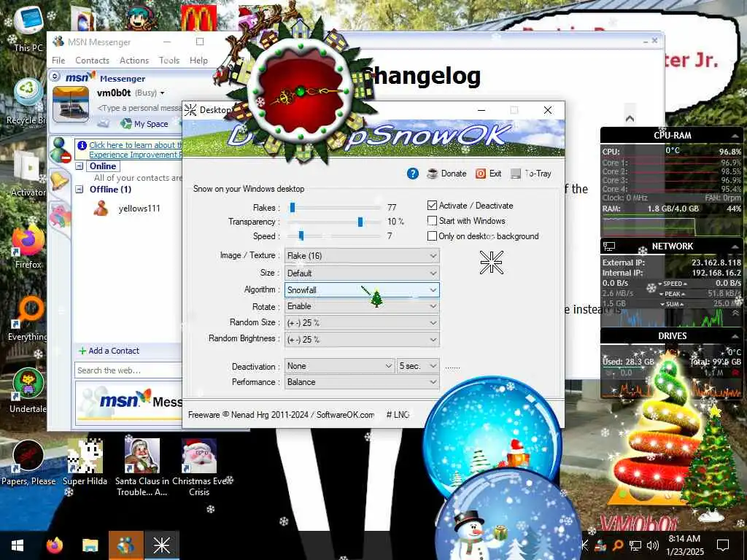The height and width of the screenshot is (560, 747).
Task: Collapse the Online contacts group
Action: (80, 166)
